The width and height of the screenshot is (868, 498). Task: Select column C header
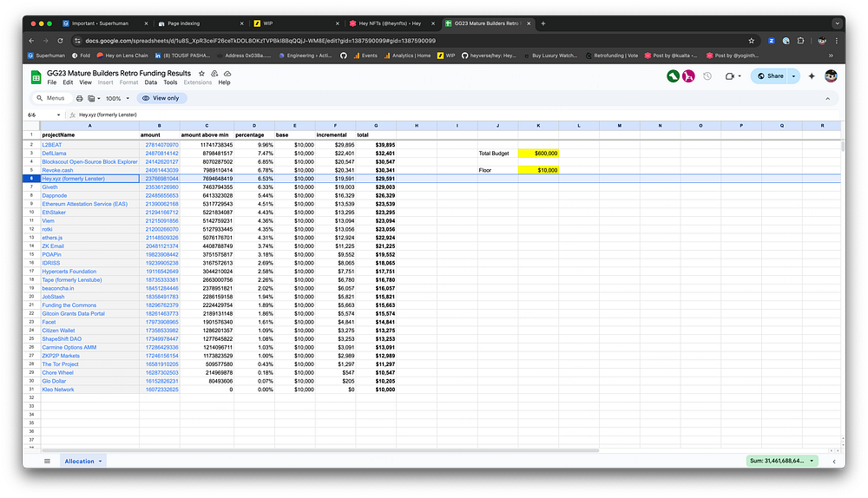click(207, 126)
